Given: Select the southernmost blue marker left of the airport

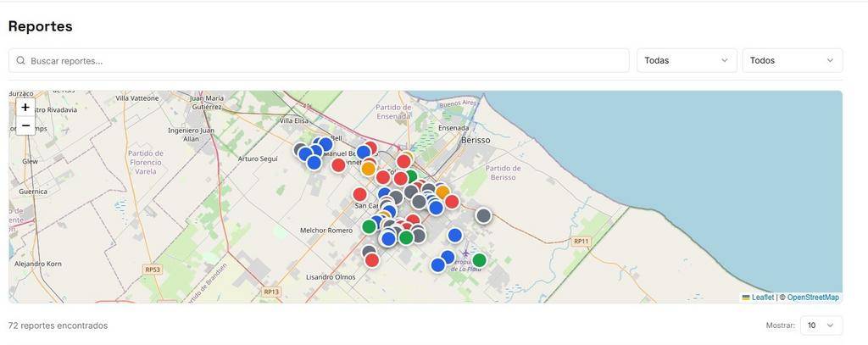Looking at the screenshot, I should (x=437, y=264).
